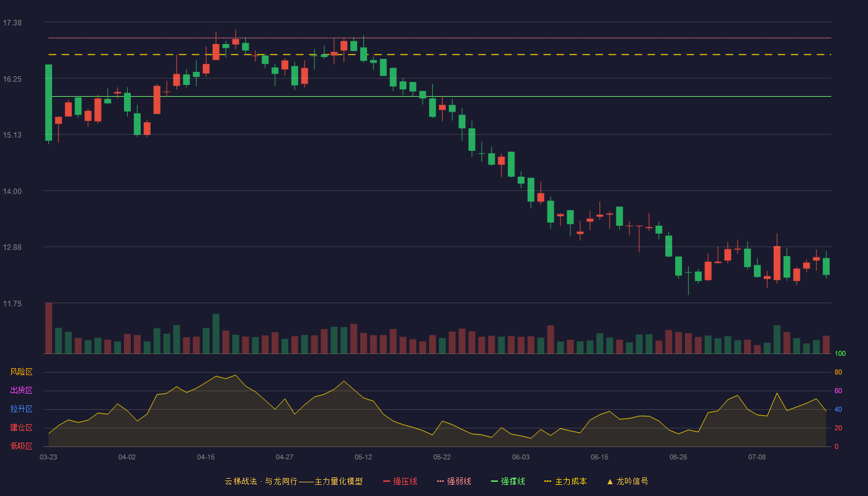Toggle the 强撑线 legend entry

508,481
